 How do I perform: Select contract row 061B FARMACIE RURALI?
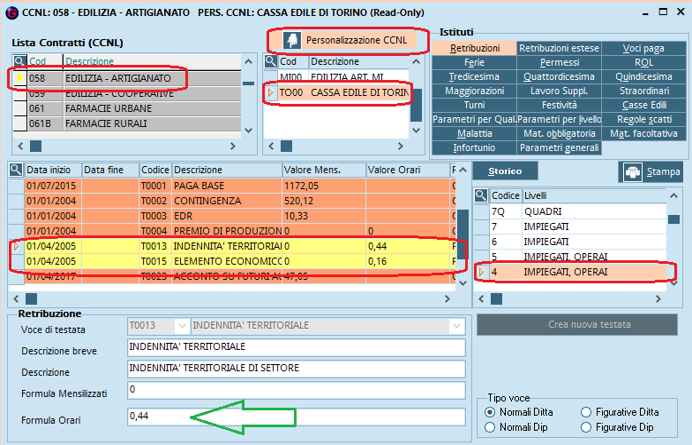click(128, 123)
